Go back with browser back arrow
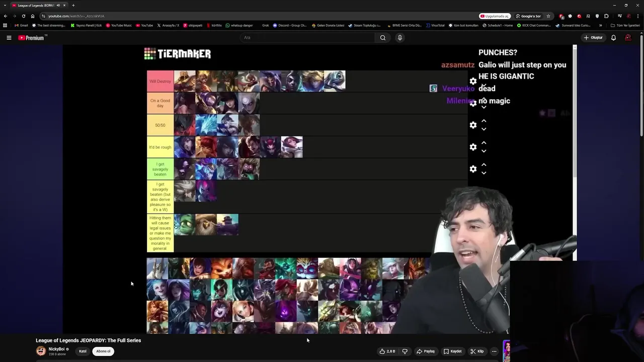The width and height of the screenshot is (644, 362). pos(6,16)
